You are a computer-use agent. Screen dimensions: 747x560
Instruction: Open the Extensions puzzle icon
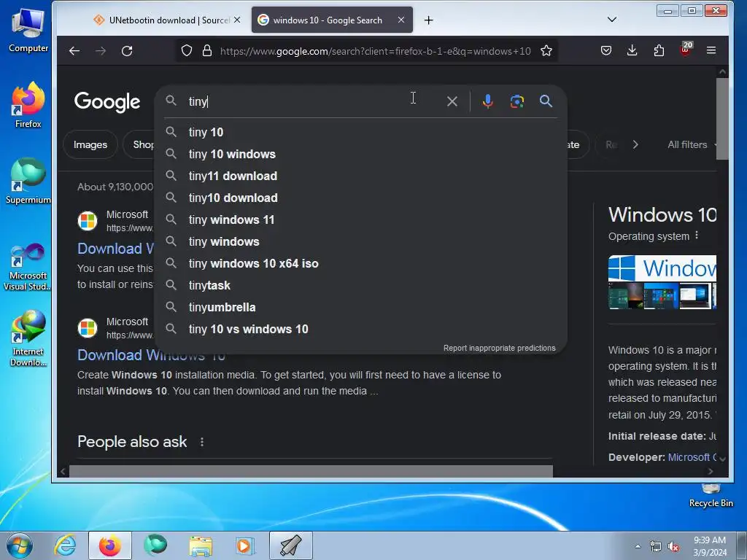pyautogui.click(x=659, y=50)
